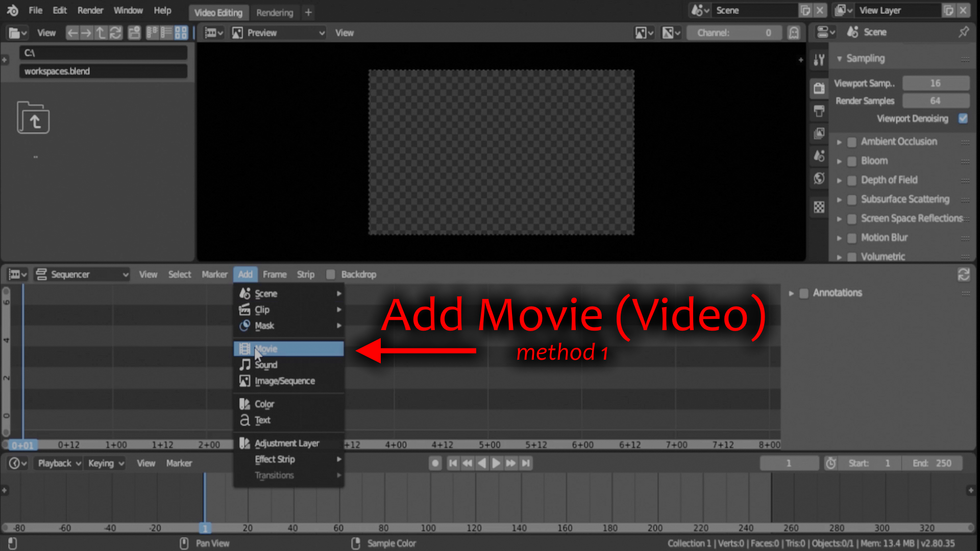Open the Output properties printer icon
This screenshot has width=980, height=551.
tap(819, 111)
